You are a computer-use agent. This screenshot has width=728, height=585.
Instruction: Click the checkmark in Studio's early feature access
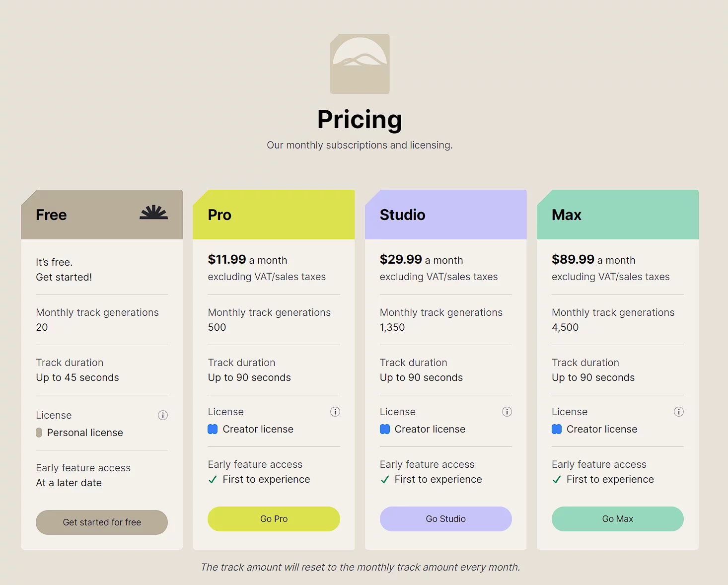point(385,480)
